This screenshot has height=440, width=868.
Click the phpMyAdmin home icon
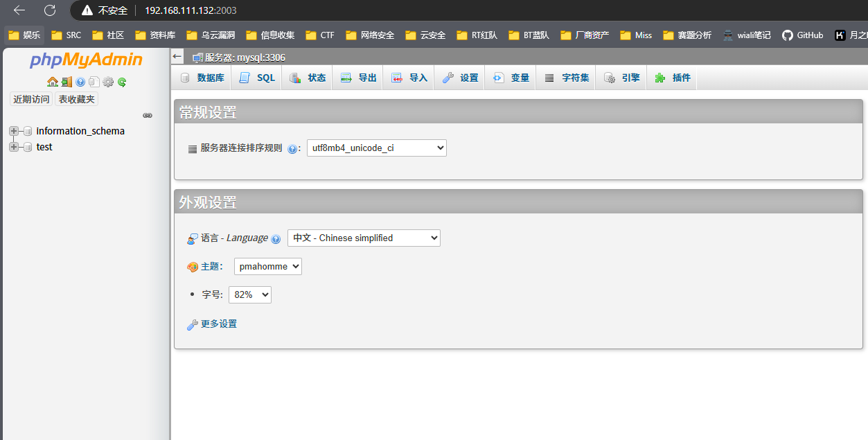click(x=53, y=82)
